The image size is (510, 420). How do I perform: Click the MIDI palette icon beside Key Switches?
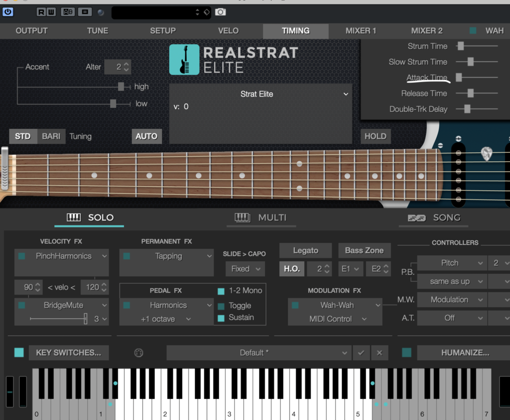click(139, 353)
